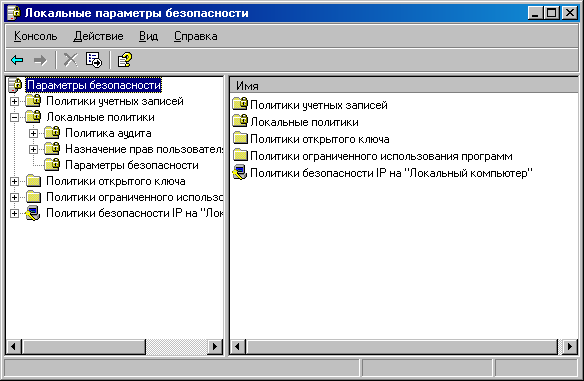The image size is (584, 381).
Task: Select Назначение прав пользователя tree label
Action: pos(144,149)
